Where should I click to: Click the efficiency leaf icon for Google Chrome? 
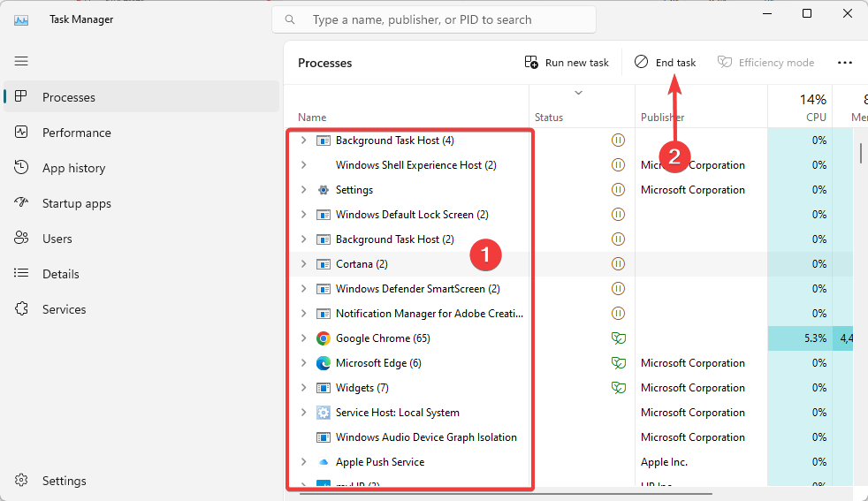pyautogui.click(x=618, y=338)
